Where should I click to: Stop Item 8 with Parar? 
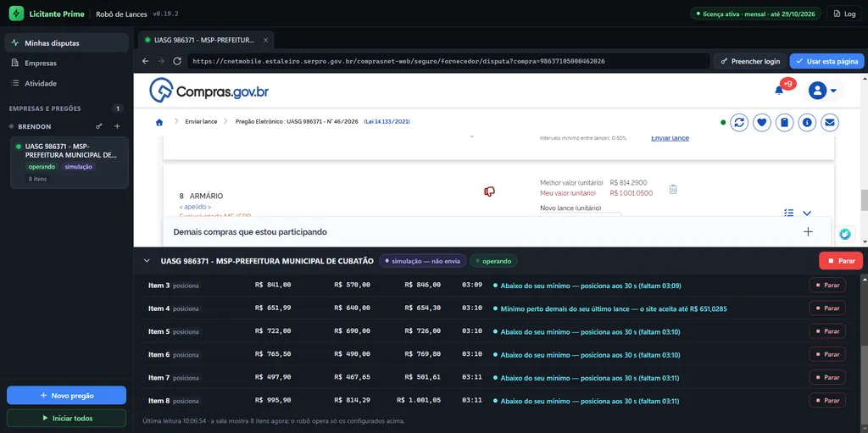(x=827, y=400)
